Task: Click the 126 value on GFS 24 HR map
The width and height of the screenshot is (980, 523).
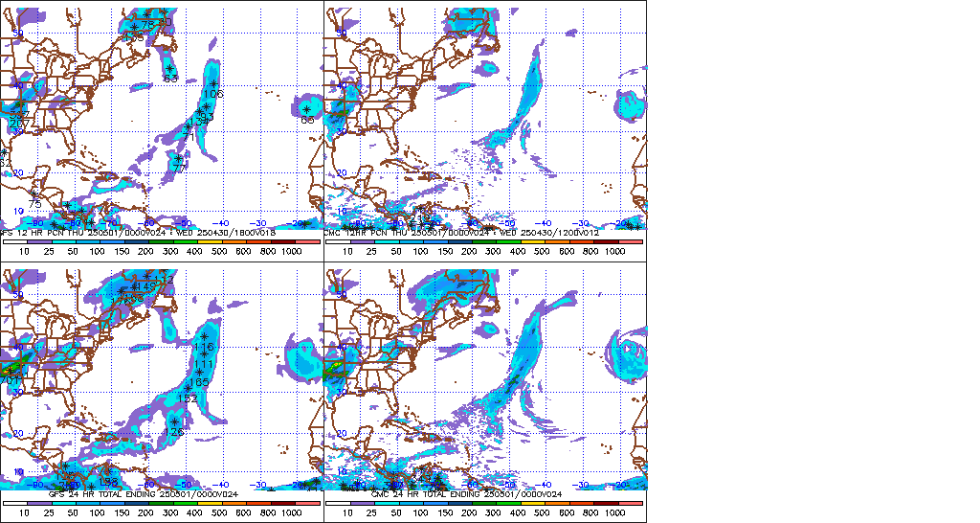Action: pyautogui.click(x=175, y=432)
